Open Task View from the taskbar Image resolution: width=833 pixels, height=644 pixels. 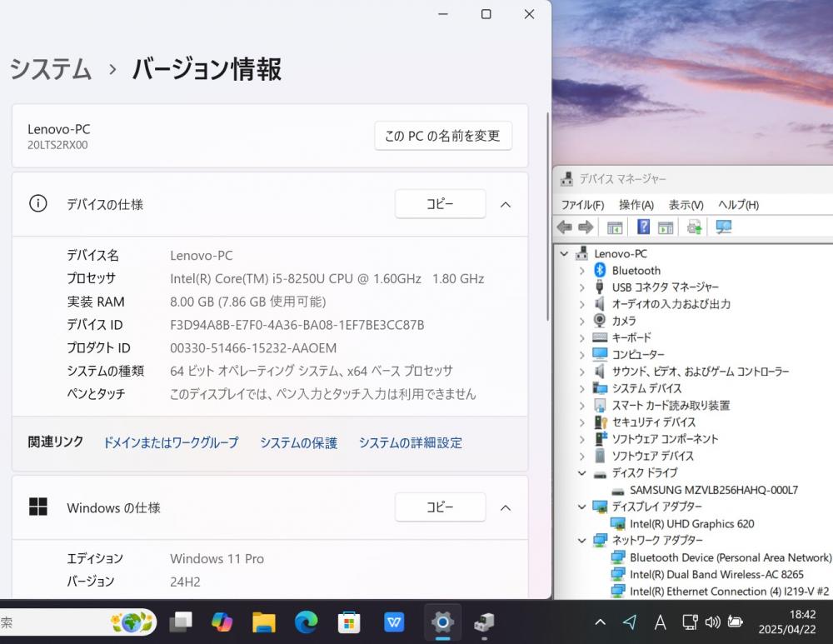[181, 622]
